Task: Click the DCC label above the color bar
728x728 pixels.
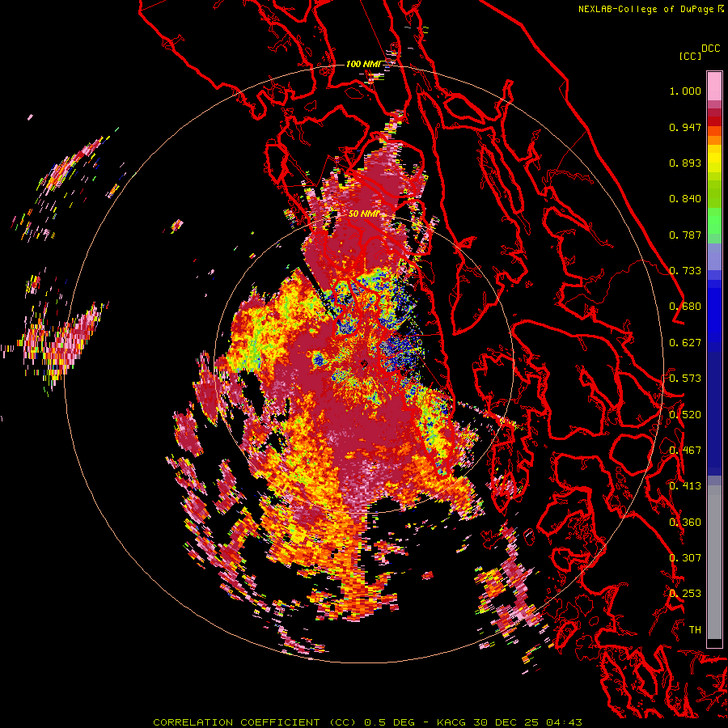Action: (x=711, y=49)
